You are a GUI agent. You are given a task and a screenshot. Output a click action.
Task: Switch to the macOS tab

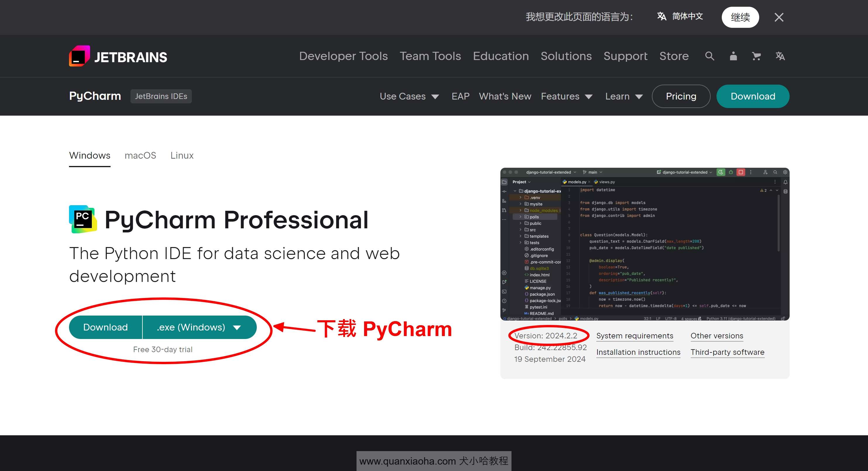140,155
